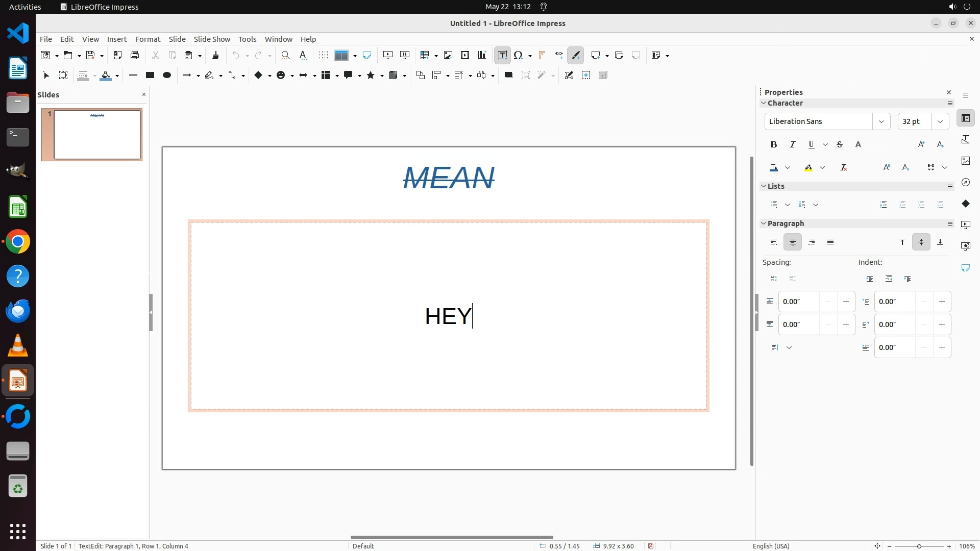
Task: Start presentation from first slide
Action: click(388, 55)
